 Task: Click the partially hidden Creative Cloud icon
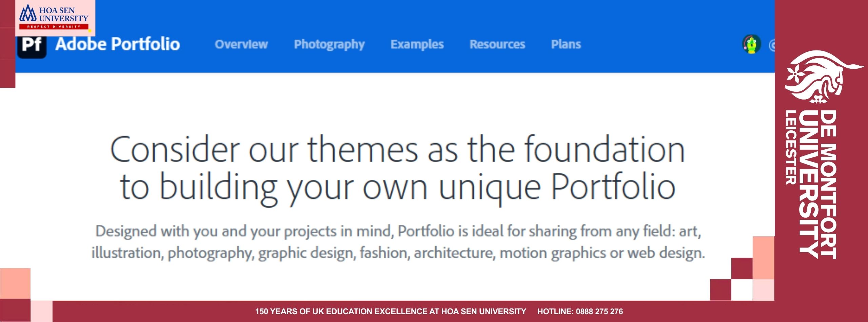(x=771, y=45)
